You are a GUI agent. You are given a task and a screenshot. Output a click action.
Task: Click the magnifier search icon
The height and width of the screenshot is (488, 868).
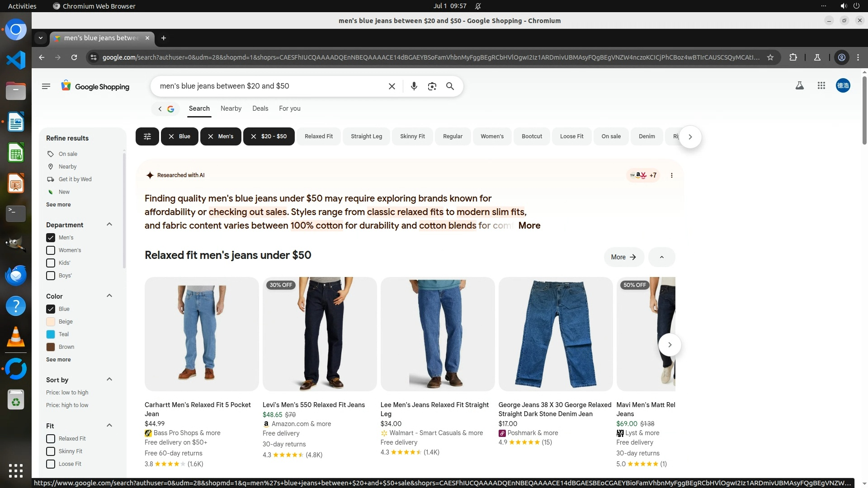coord(450,86)
